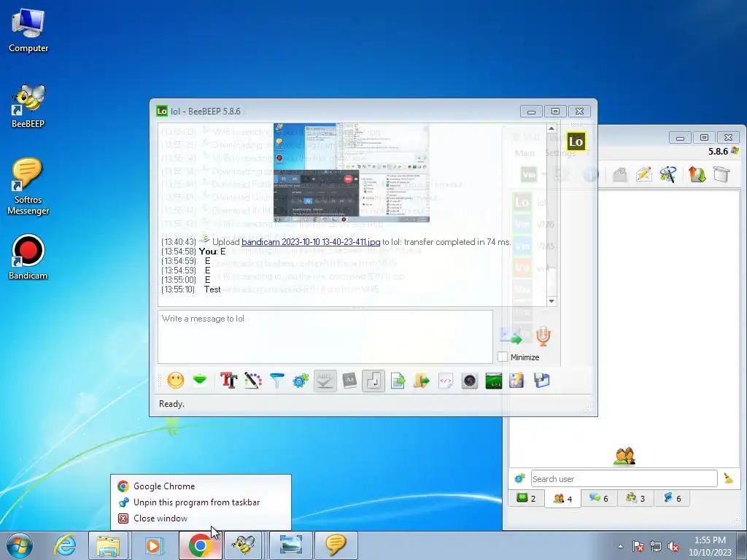Image resolution: width=747 pixels, height=560 pixels.
Task: Click the </> code snippet icon
Action: [446, 381]
